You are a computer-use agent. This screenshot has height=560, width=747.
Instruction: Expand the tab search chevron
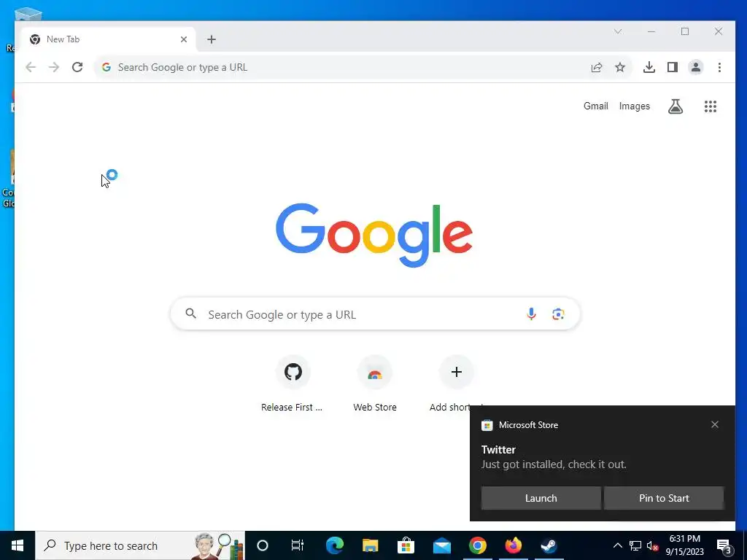click(x=618, y=31)
